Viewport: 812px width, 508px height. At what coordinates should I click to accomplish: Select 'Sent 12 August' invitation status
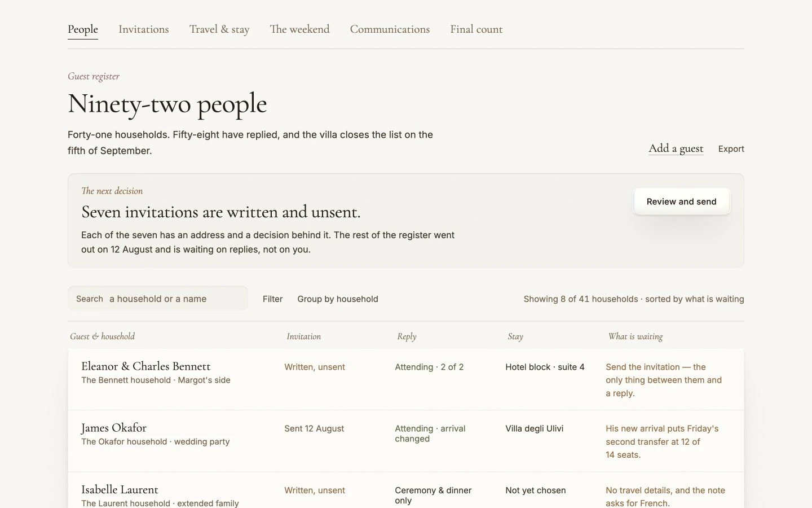(x=314, y=428)
